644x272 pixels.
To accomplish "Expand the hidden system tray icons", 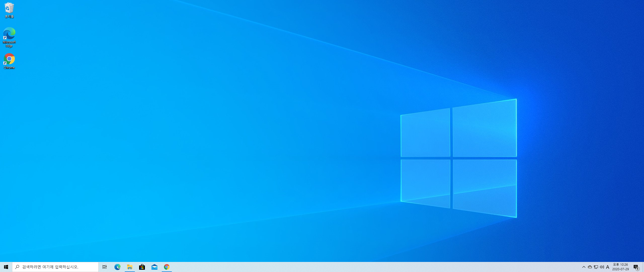I will [x=584, y=267].
